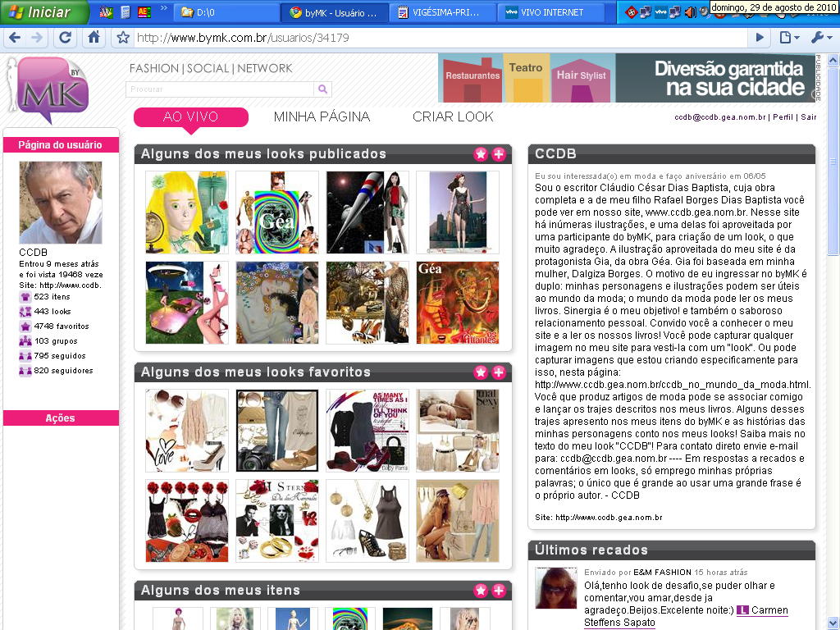Open the Géa rainbow look thumbnail
Screen dimensions: 840x630
click(x=276, y=212)
